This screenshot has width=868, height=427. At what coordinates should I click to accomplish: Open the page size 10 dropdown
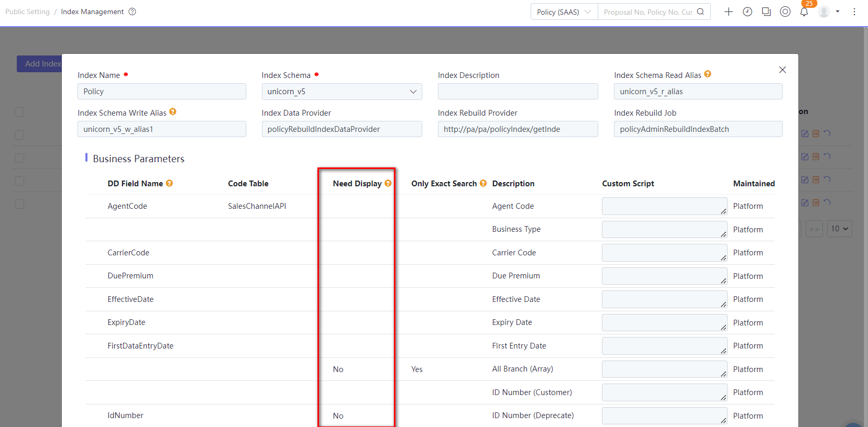[839, 229]
